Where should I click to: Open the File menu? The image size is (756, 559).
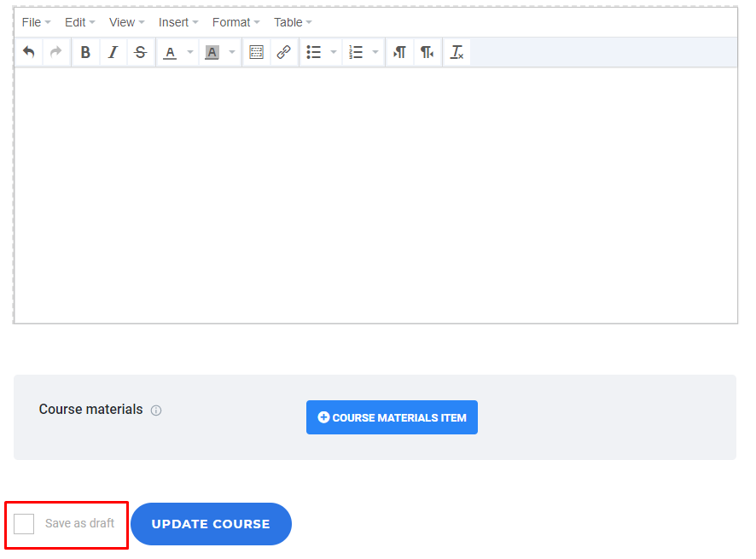click(x=36, y=23)
